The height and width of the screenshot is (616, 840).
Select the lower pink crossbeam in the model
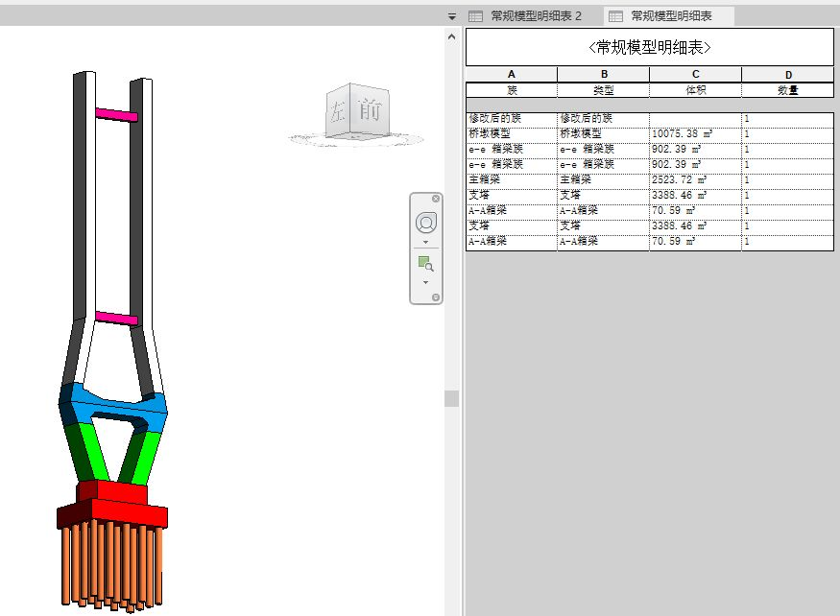pyautogui.click(x=117, y=319)
